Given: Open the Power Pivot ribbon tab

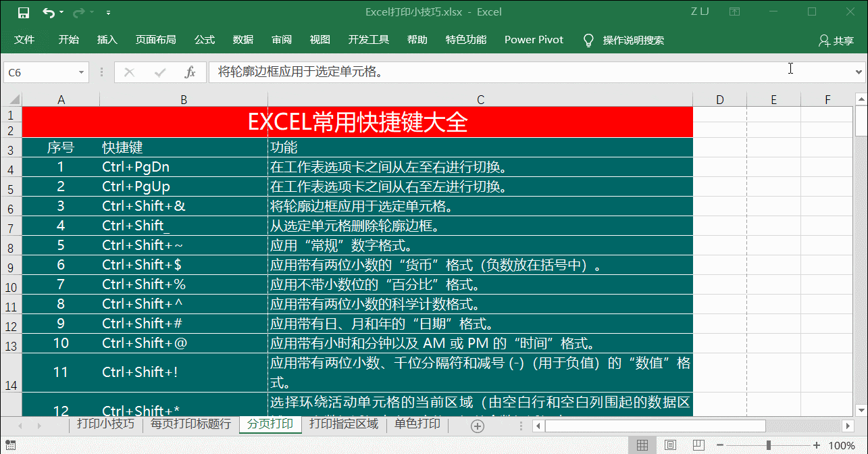Looking at the screenshot, I should (x=534, y=40).
